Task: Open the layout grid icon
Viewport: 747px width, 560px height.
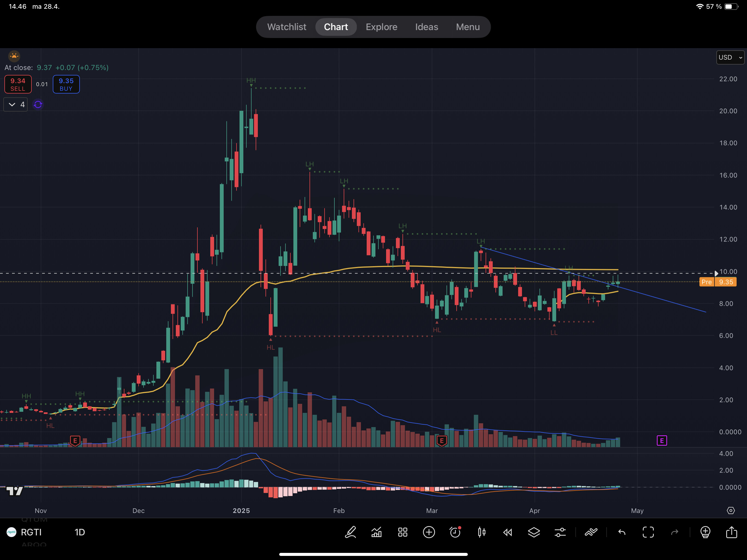Action: point(402,532)
